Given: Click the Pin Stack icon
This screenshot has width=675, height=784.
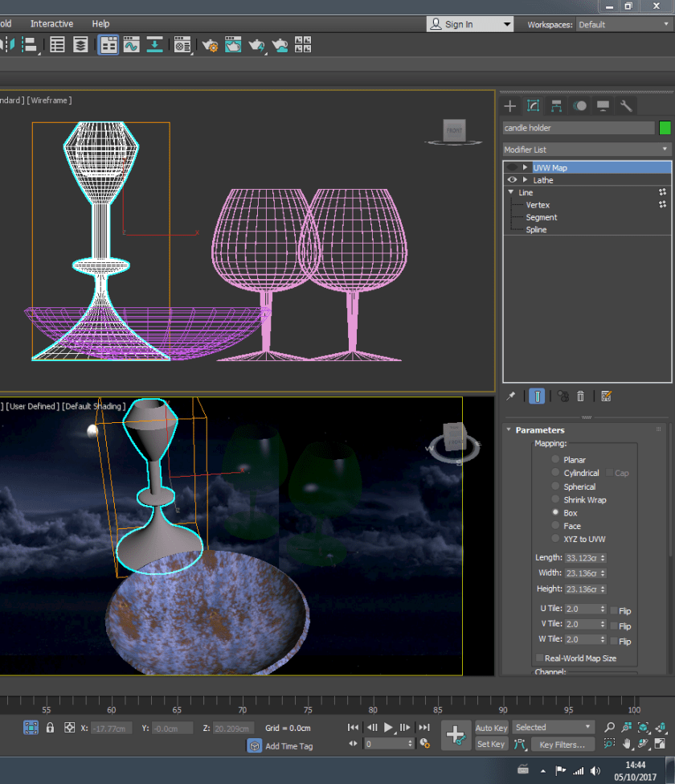Looking at the screenshot, I should pyautogui.click(x=510, y=396).
